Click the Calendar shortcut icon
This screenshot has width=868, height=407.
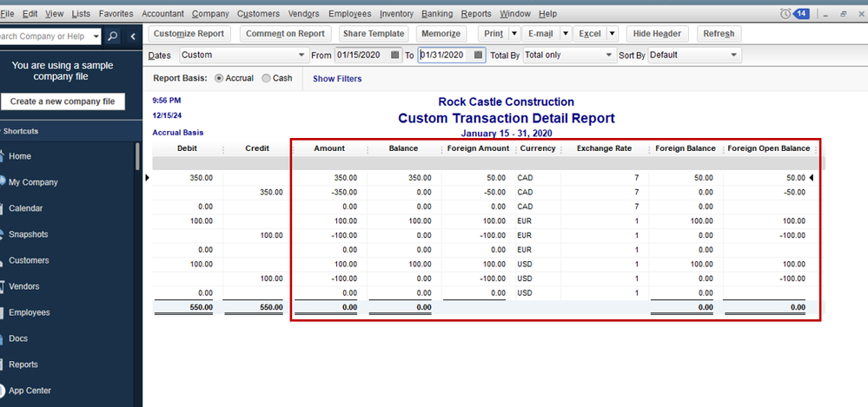3,208
